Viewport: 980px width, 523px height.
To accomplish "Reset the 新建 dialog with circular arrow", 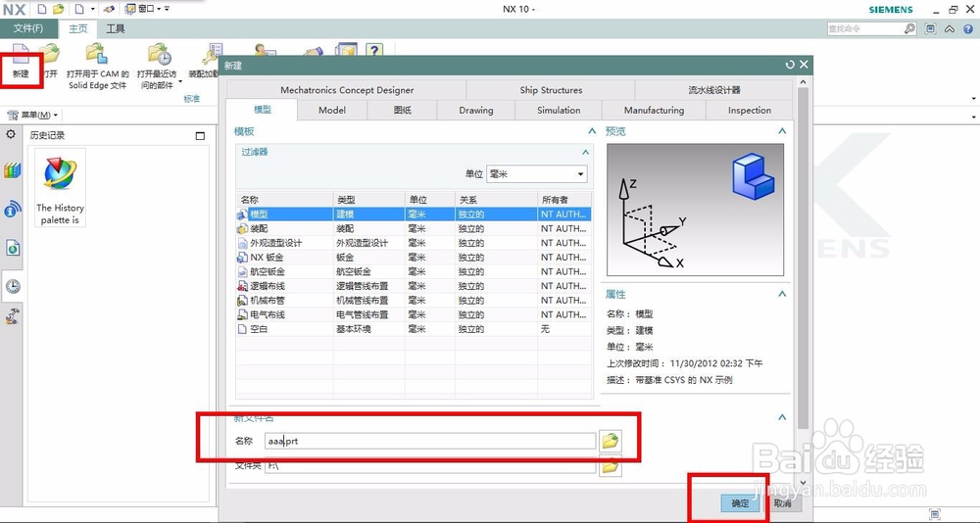I will tap(791, 65).
